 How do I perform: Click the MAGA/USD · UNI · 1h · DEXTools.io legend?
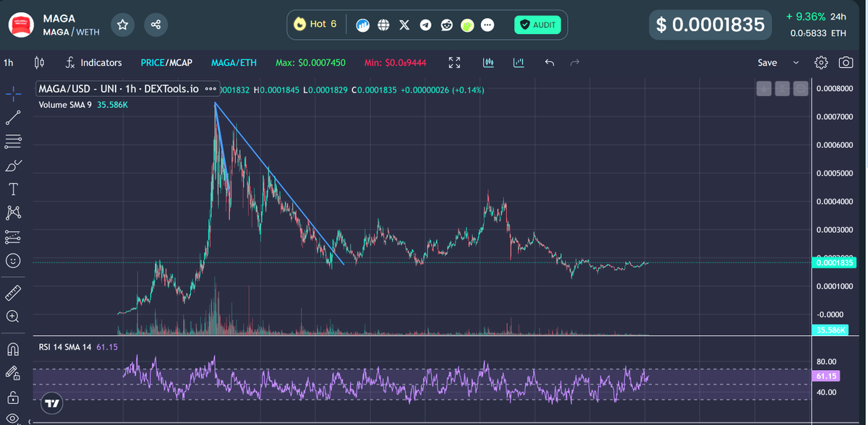point(119,90)
